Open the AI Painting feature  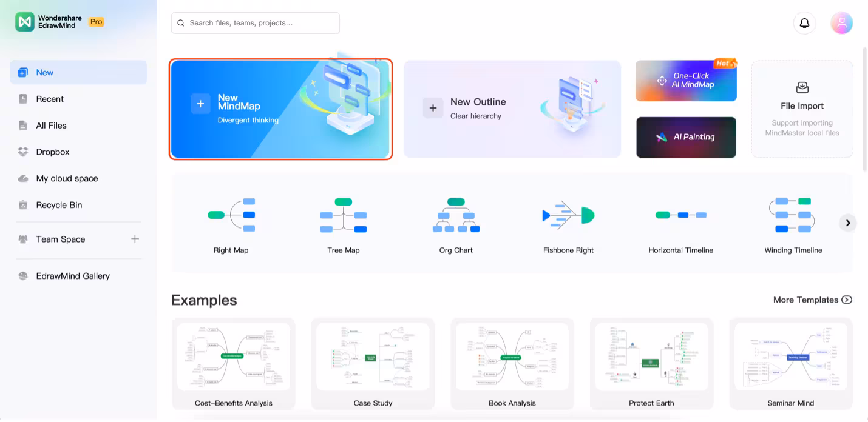[686, 137]
